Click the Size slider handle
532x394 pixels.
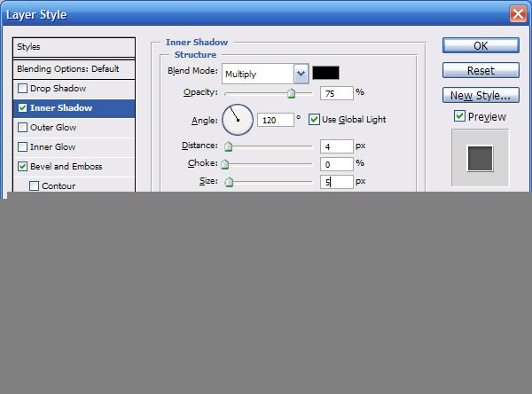[229, 182]
